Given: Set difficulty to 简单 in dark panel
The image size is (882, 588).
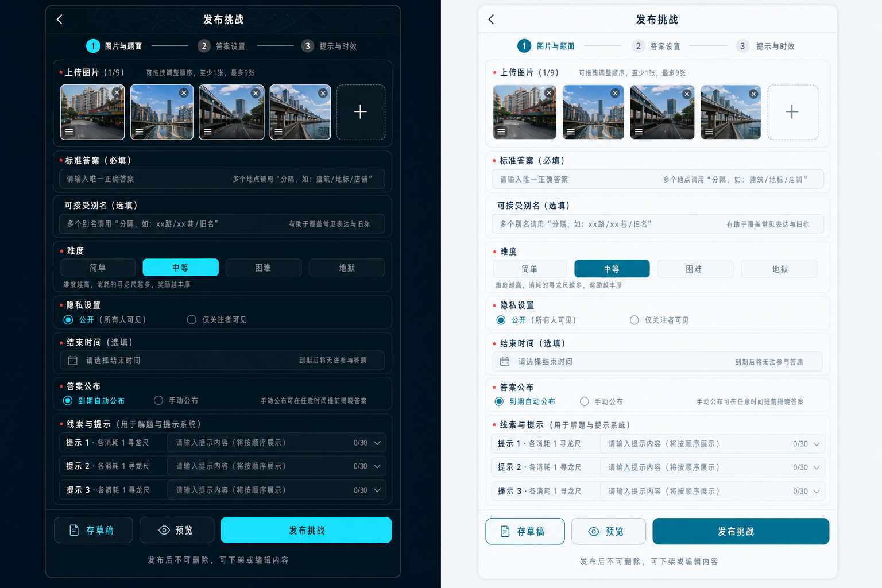Looking at the screenshot, I should (98, 268).
